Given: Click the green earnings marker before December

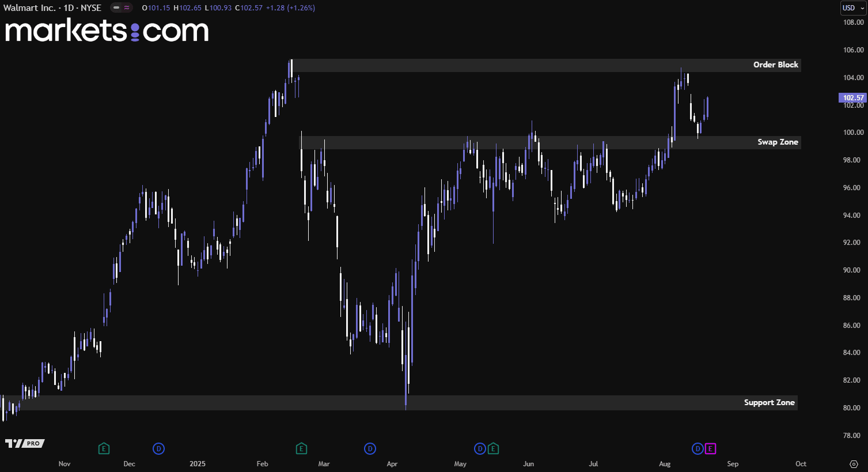Looking at the screenshot, I should [x=104, y=448].
